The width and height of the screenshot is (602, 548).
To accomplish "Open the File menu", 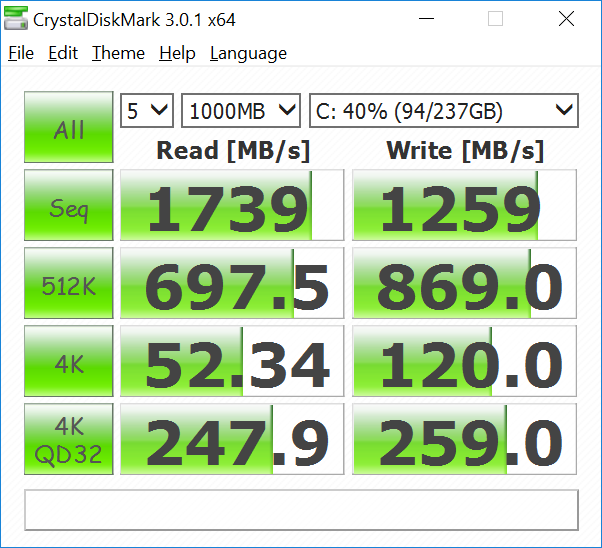I will (x=21, y=53).
